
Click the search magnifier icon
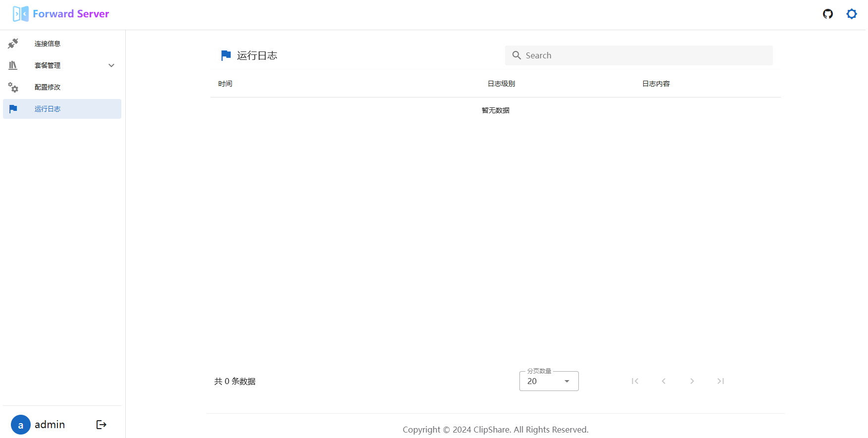pyautogui.click(x=516, y=55)
